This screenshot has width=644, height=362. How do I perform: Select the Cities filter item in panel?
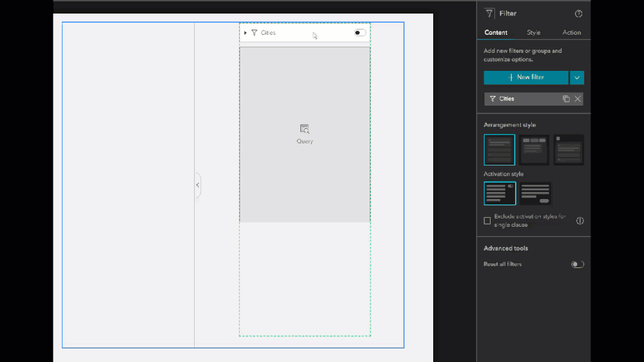(x=534, y=99)
